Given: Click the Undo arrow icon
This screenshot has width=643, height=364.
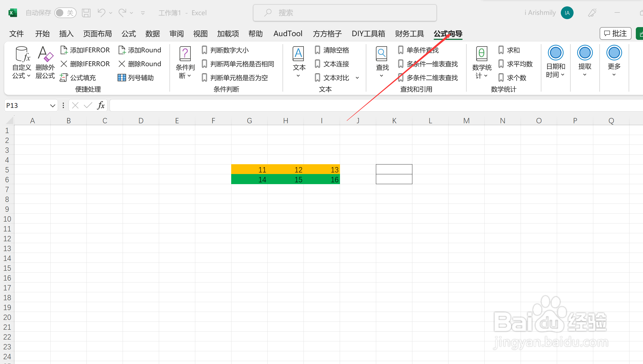Looking at the screenshot, I should [101, 13].
